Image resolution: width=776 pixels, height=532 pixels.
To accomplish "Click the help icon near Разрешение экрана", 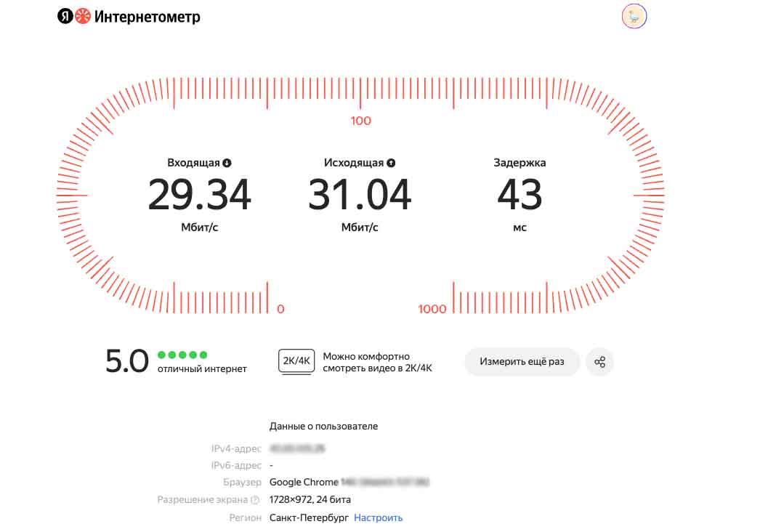I will click(255, 500).
